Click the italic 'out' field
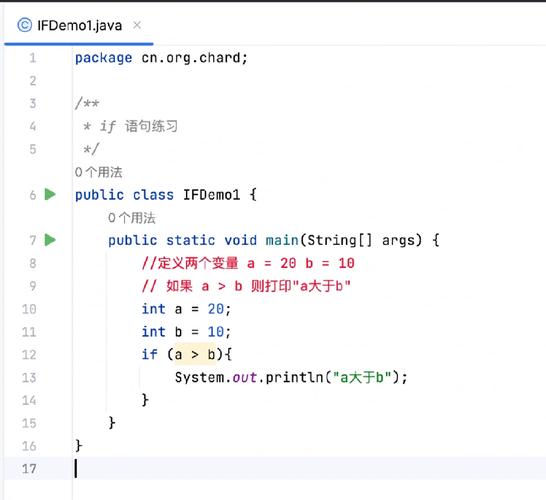 tap(244, 377)
